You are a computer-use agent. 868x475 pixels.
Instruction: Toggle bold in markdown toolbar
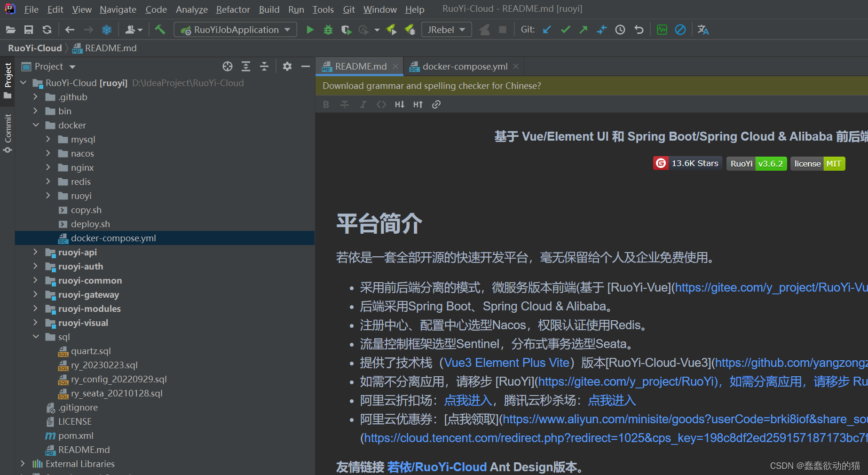point(326,104)
